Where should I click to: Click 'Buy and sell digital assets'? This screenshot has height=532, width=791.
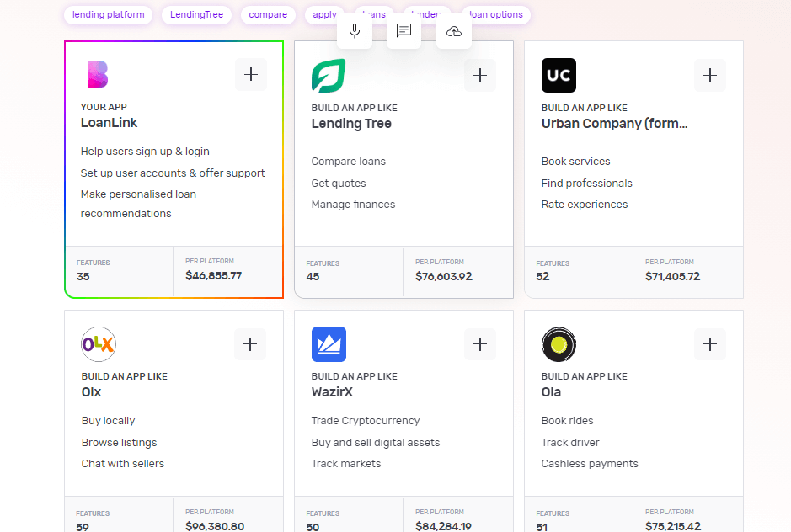pos(376,442)
